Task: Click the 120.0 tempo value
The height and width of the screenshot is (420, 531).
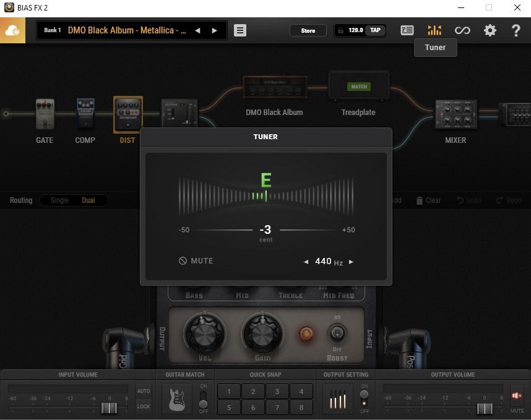Action: pos(356,30)
